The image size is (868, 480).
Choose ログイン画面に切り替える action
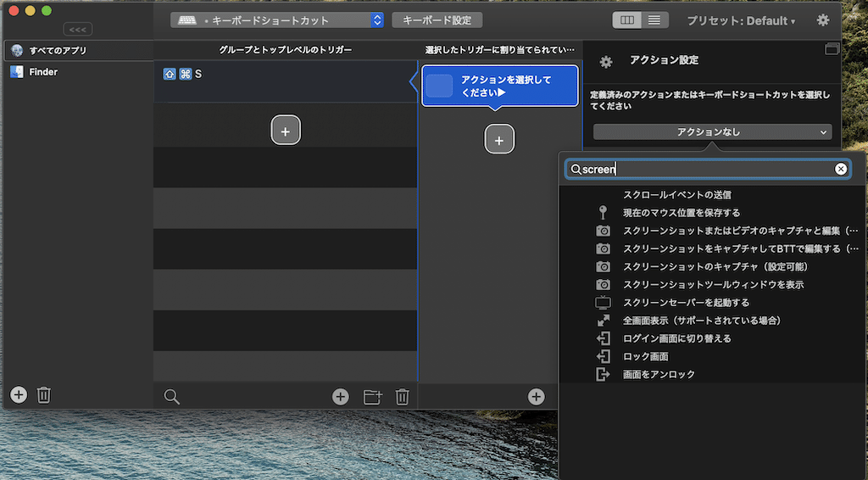click(x=713, y=338)
